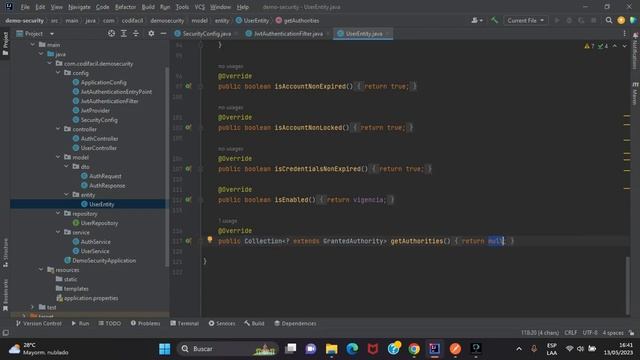
Task: Open Project panel settings gear
Action: point(151,33)
